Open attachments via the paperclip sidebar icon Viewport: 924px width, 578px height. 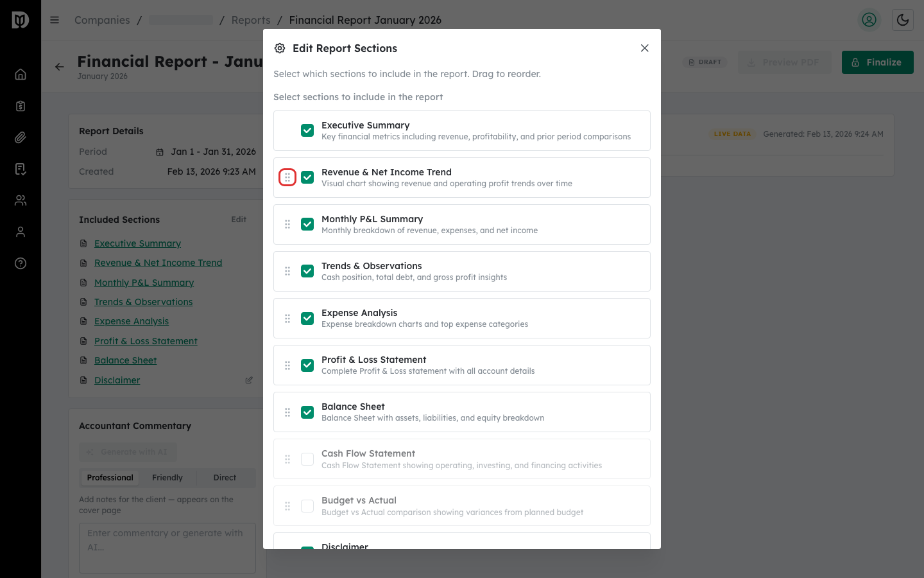tap(20, 137)
